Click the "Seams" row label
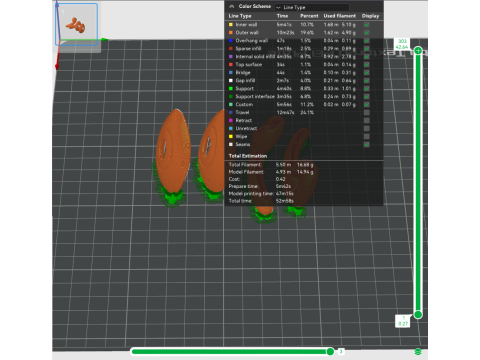The width and height of the screenshot is (480, 360). point(243,145)
